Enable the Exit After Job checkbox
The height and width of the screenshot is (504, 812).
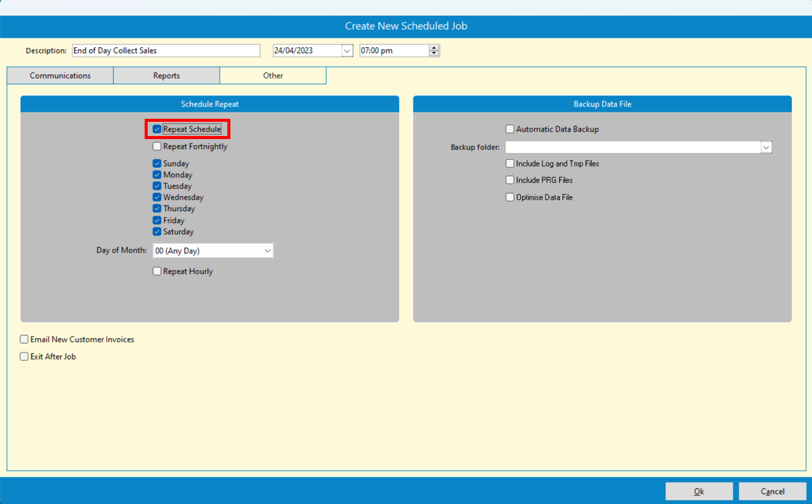click(x=24, y=357)
